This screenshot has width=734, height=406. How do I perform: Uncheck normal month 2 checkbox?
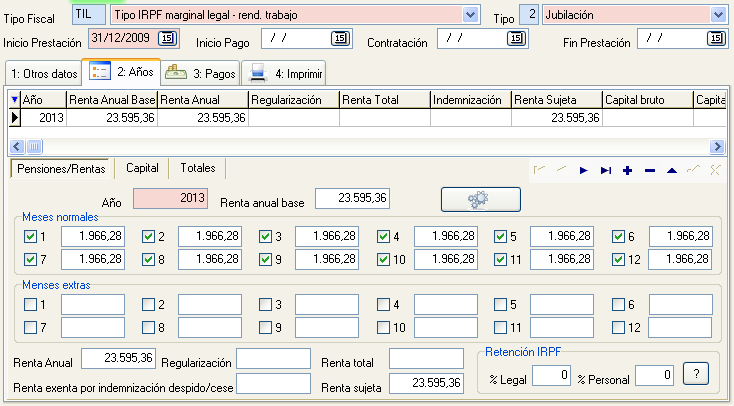pyautogui.click(x=148, y=236)
